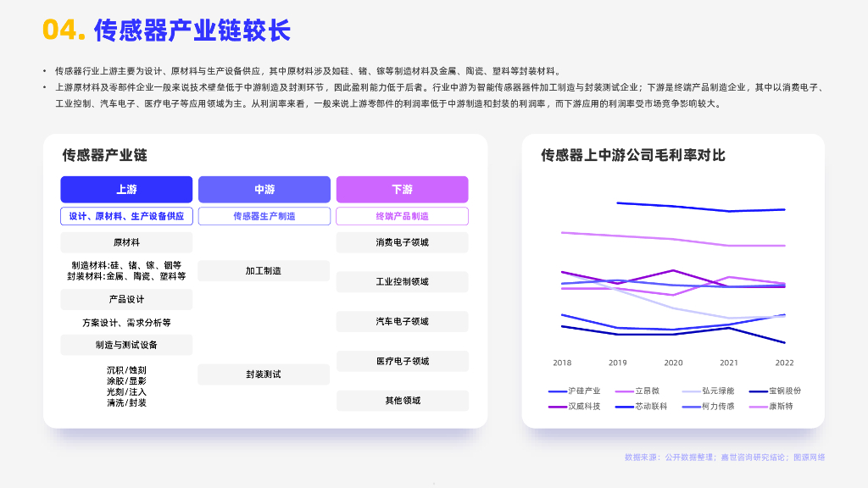
Task: Click the first bullet about upstream raw materials
Action: tap(309, 71)
